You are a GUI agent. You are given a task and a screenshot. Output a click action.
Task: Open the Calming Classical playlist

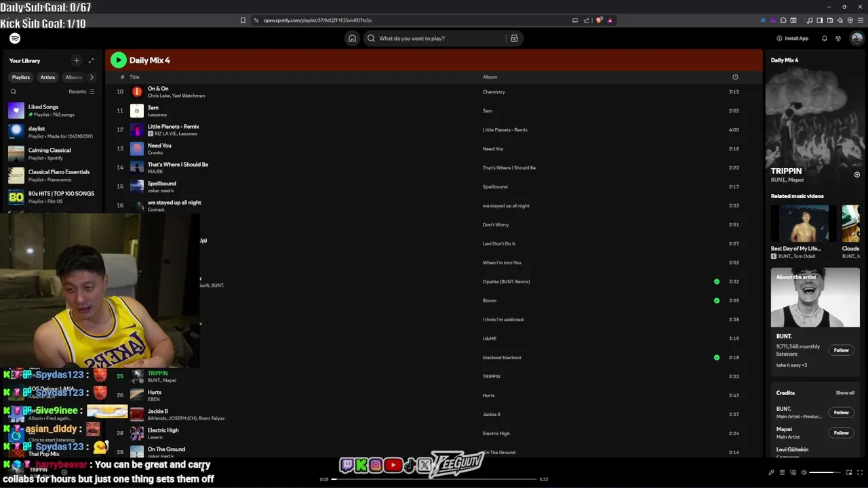53,154
